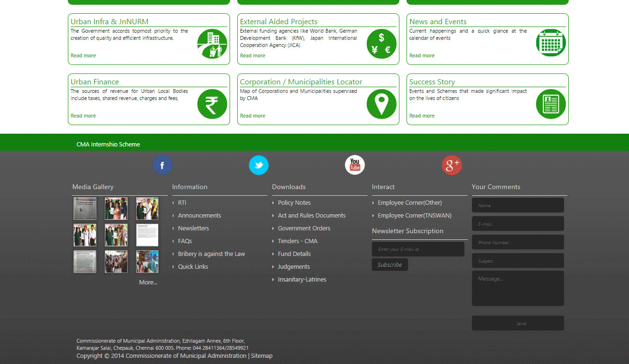This screenshot has height=364, width=629.
Task: Expand More... in Media Gallery
Action: click(148, 282)
